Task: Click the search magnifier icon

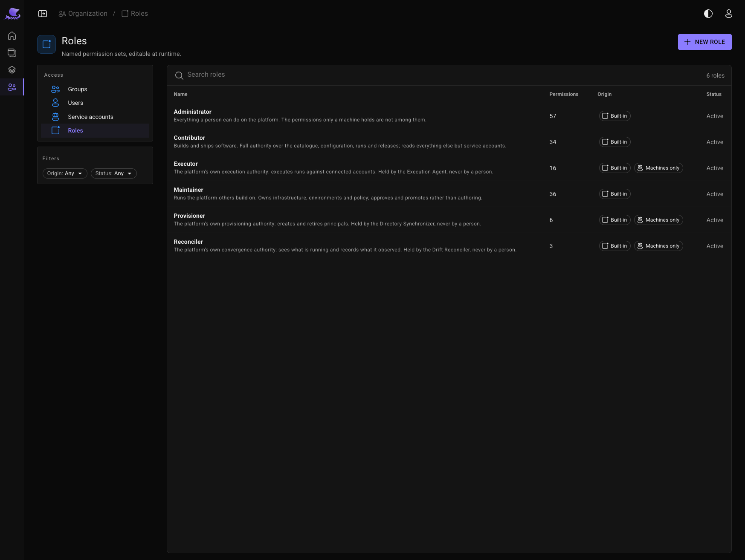Action: coord(179,75)
